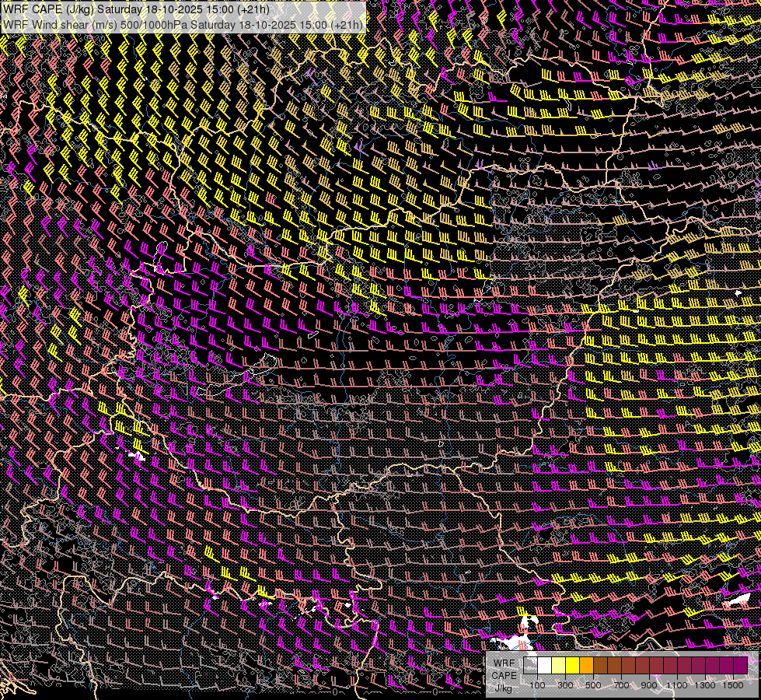Pick the pale yellow legend swatch
Viewport: 761px width, 700px height.
click(558, 666)
